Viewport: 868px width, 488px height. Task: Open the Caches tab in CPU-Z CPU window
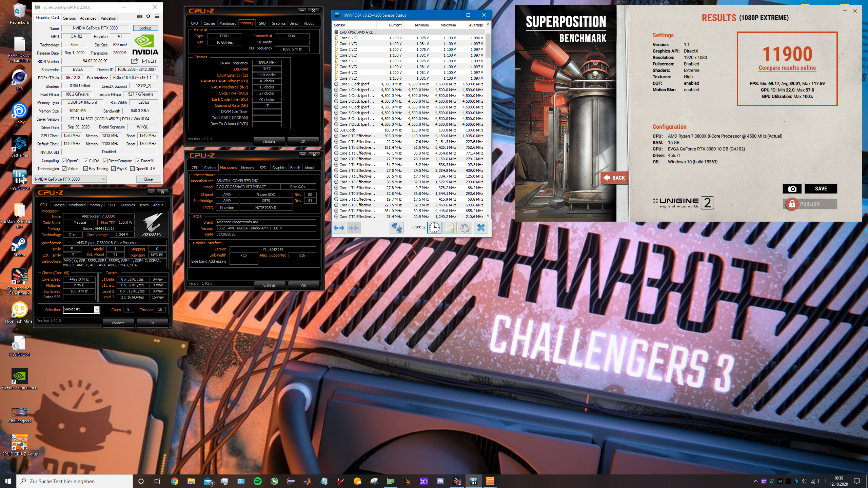tap(58, 205)
